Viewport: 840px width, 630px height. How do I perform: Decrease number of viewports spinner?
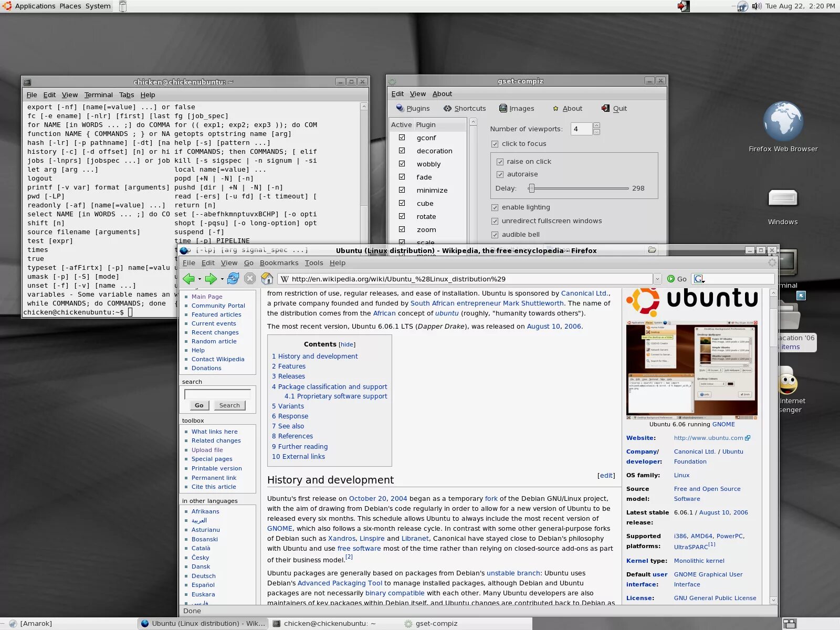(596, 132)
